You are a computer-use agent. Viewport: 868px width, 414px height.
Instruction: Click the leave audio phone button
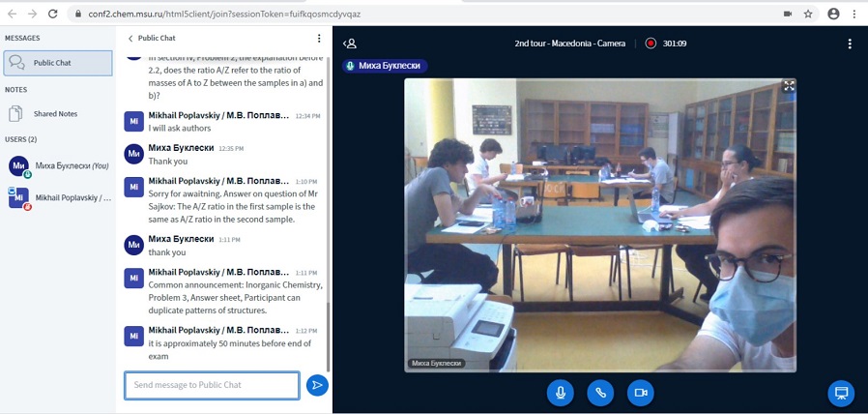(x=599, y=393)
